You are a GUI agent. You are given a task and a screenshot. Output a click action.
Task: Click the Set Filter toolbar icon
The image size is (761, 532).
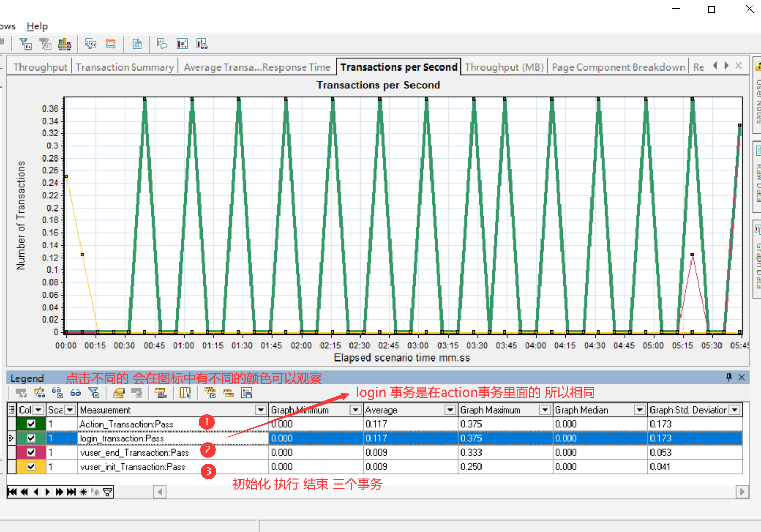pyautogui.click(x=25, y=44)
